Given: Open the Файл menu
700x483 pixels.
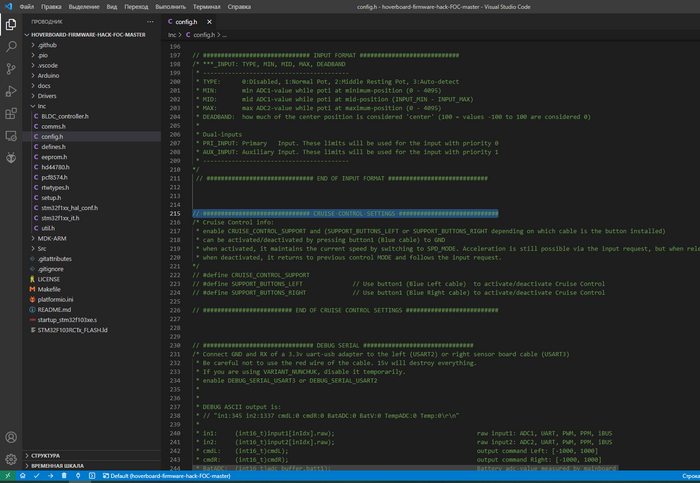Looking at the screenshot, I should click(x=27, y=6).
